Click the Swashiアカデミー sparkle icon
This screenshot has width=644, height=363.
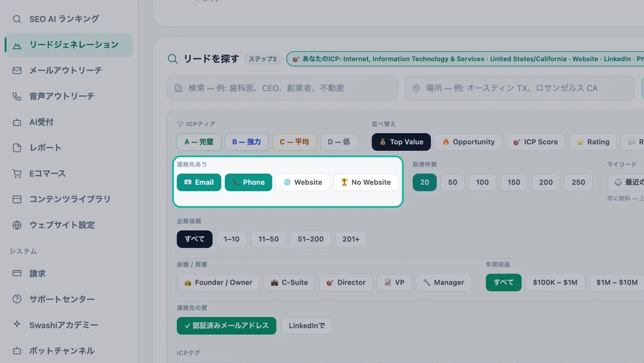tap(17, 325)
